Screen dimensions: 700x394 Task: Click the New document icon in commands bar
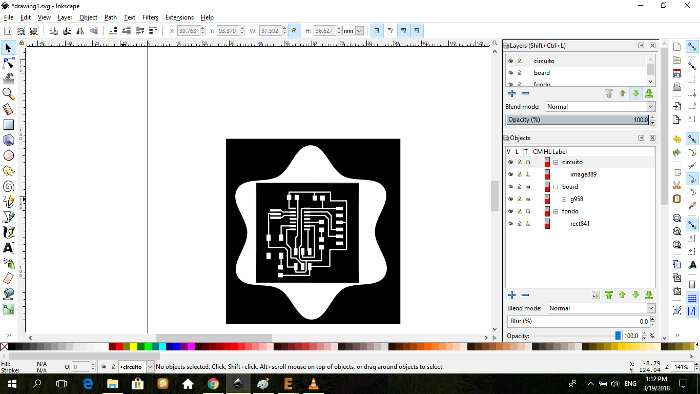(x=677, y=46)
